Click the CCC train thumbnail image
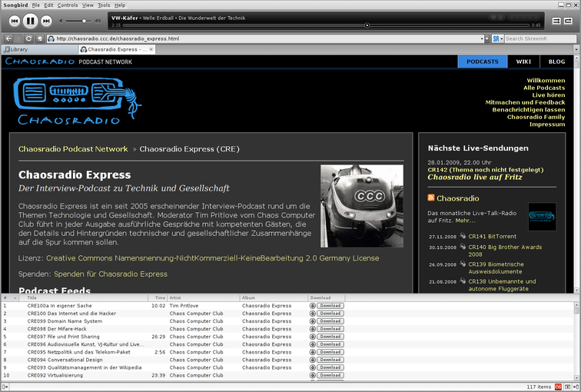Viewport: 581px width, 392px height. coord(362,206)
